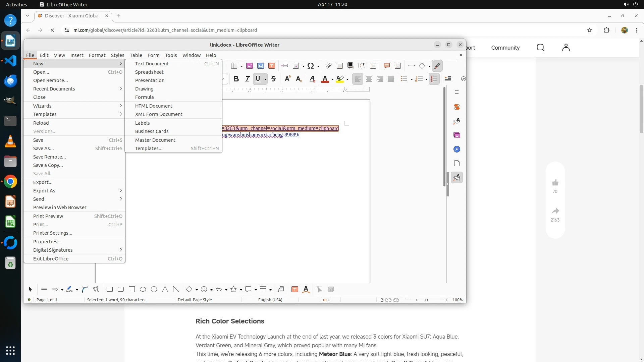Select the Right Triangle shape tool
The width and height of the screenshot is (644, 362).
176,290
